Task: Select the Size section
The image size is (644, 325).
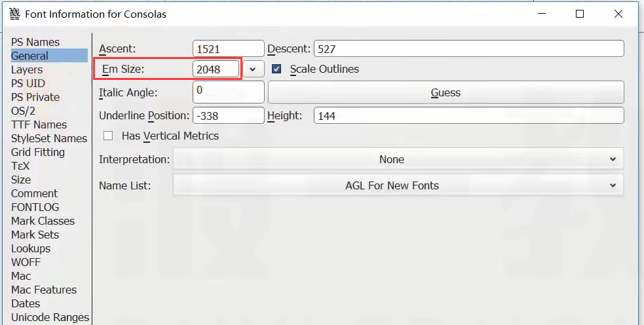Action: coord(21,180)
